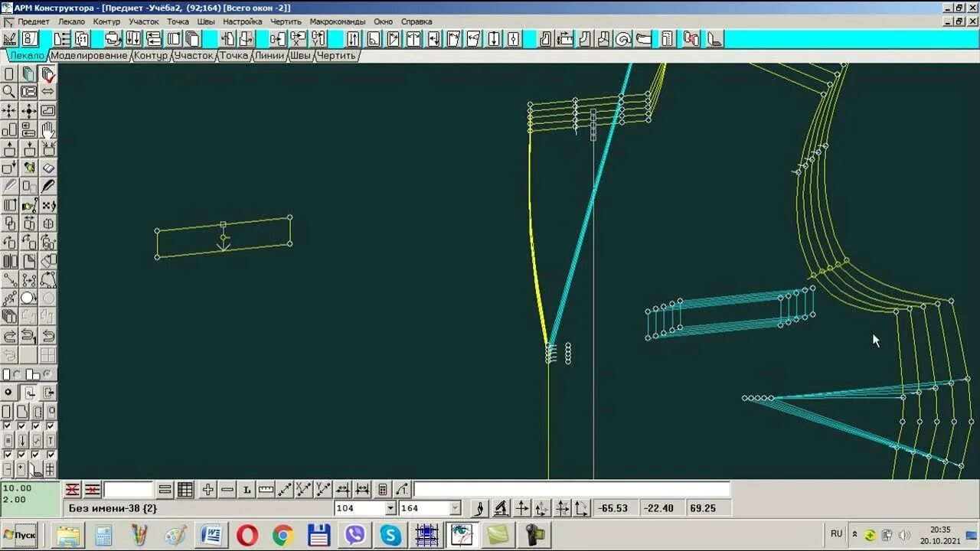This screenshot has height=551, width=980.
Task: Click the plus button in bottom toolbar
Action: click(x=207, y=490)
